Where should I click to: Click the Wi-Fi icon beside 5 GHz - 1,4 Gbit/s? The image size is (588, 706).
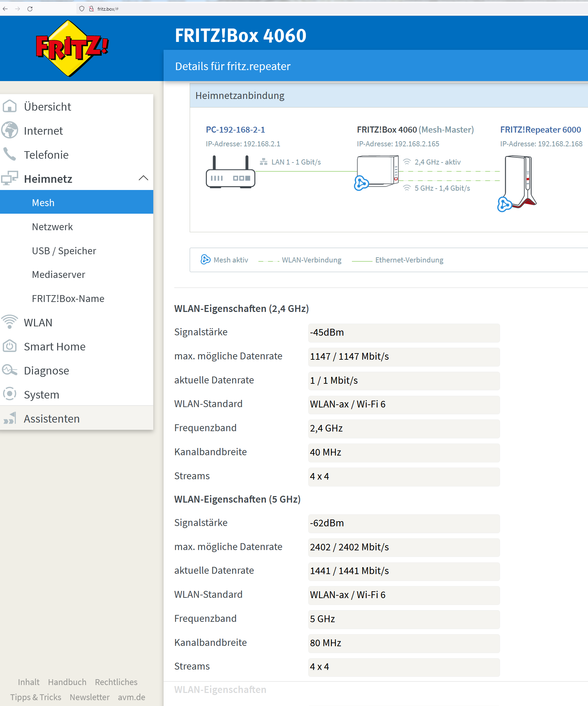(407, 188)
